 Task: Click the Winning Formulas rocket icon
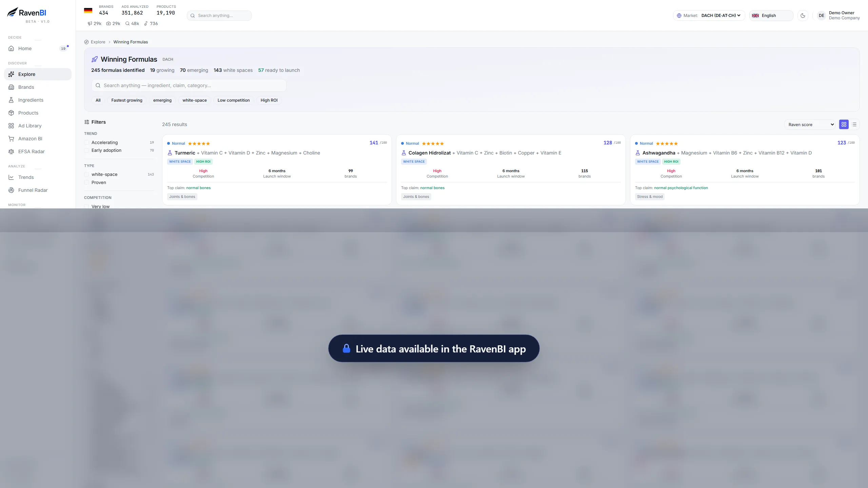(95, 59)
